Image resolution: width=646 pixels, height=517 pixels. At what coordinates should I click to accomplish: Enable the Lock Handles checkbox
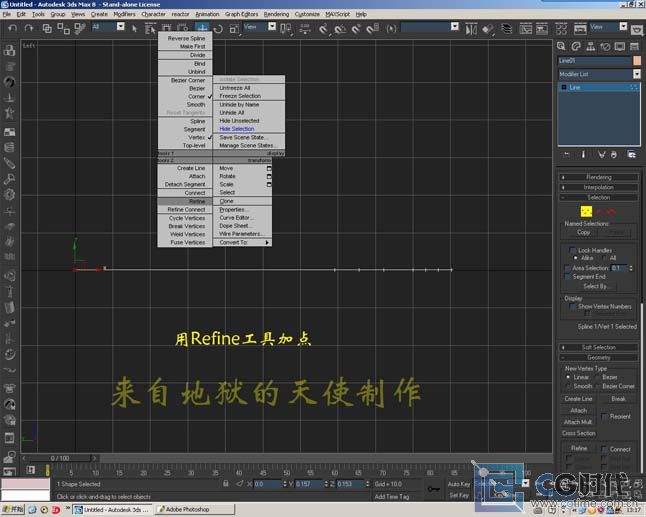point(572,250)
